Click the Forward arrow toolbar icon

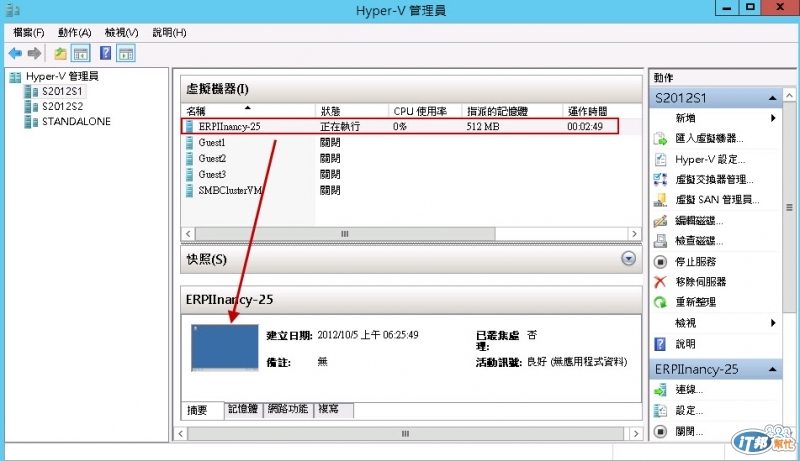[x=34, y=53]
